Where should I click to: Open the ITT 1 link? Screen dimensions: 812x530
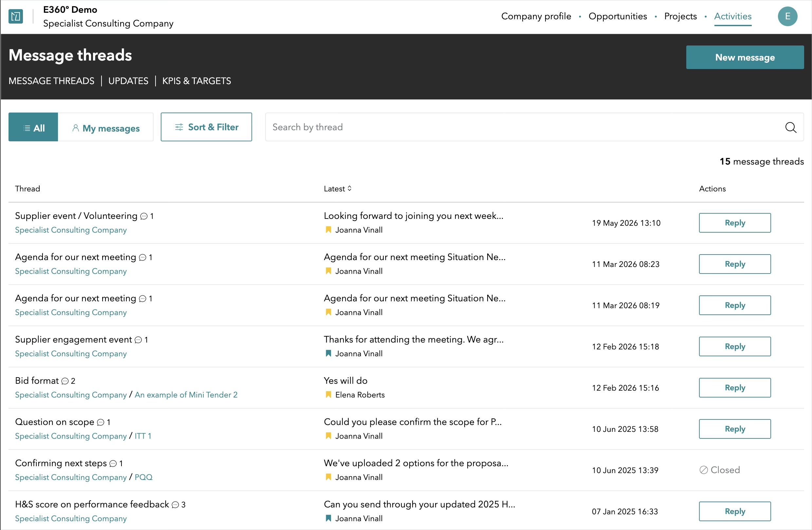coord(143,436)
